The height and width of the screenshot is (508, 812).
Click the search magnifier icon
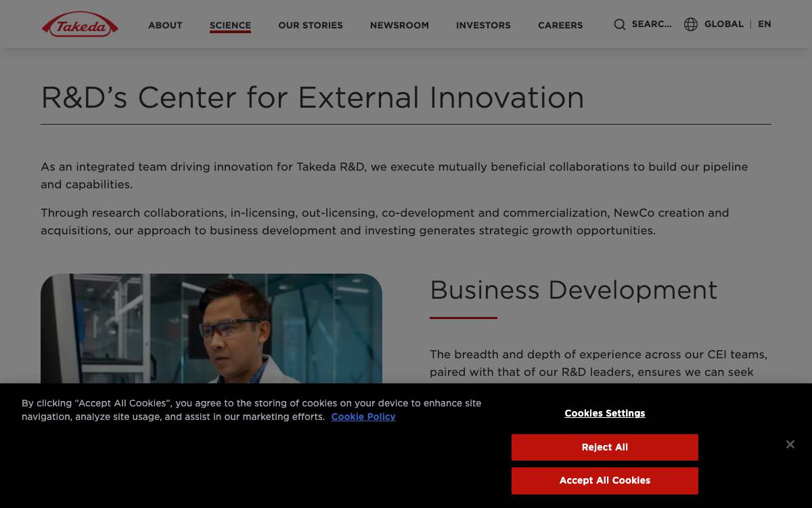(x=620, y=24)
